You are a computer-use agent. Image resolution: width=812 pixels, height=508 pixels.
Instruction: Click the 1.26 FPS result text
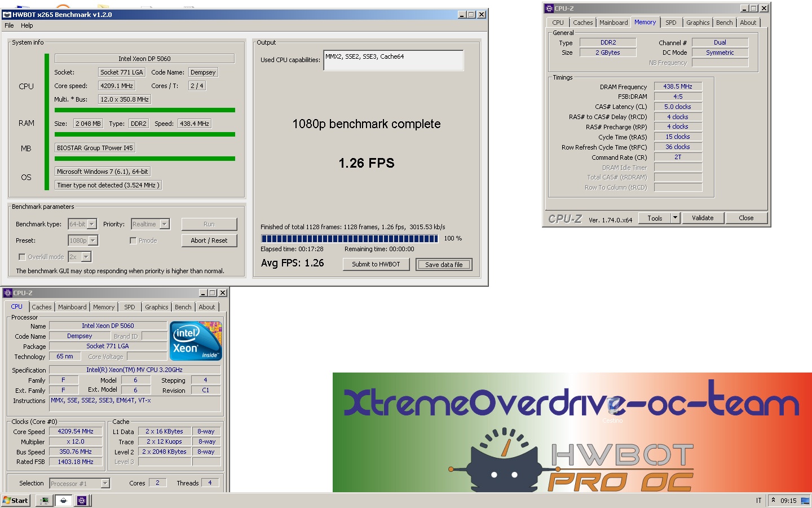pyautogui.click(x=367, y=163)
